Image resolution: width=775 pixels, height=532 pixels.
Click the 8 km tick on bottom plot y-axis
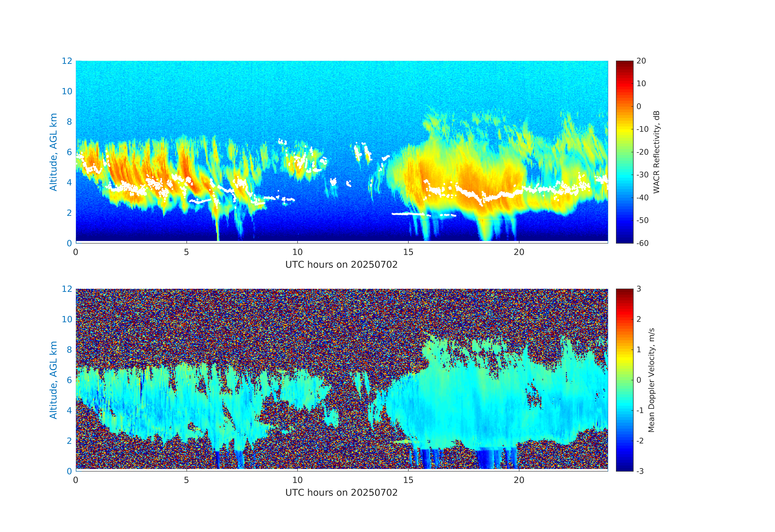point(69,350)
